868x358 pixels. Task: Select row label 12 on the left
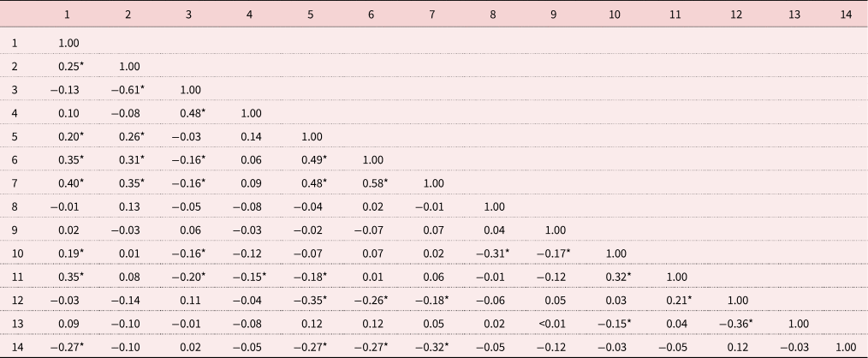coord(16,301)
